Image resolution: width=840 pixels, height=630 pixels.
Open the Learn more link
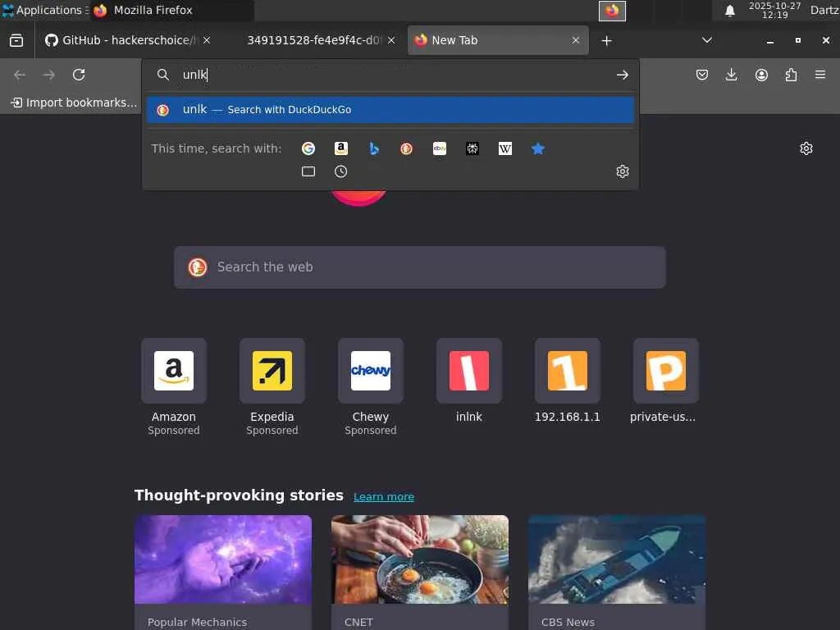[384, 496]
